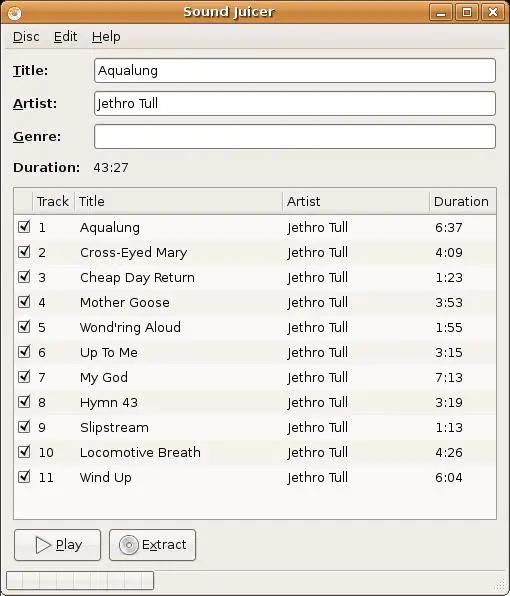The image size is (510, 596).
Task: Uncheck the Slipstream track checkbox
Action: (24, 427)
